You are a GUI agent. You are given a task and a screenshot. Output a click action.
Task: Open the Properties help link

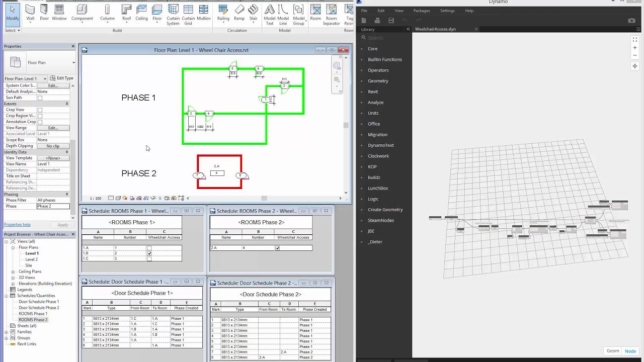[x=17, y=225]
